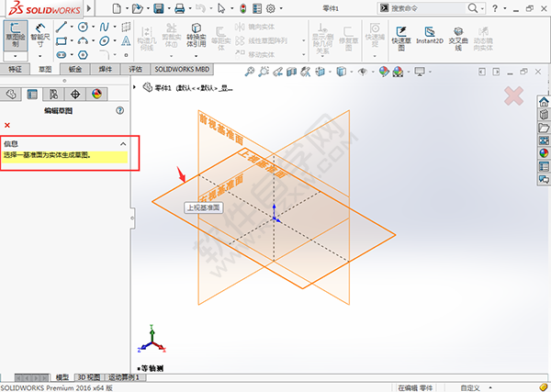This screenshot has width=551, height=392.
Task: Click 转换实体引用 convert entities
Action: click(x=197, y=35)
